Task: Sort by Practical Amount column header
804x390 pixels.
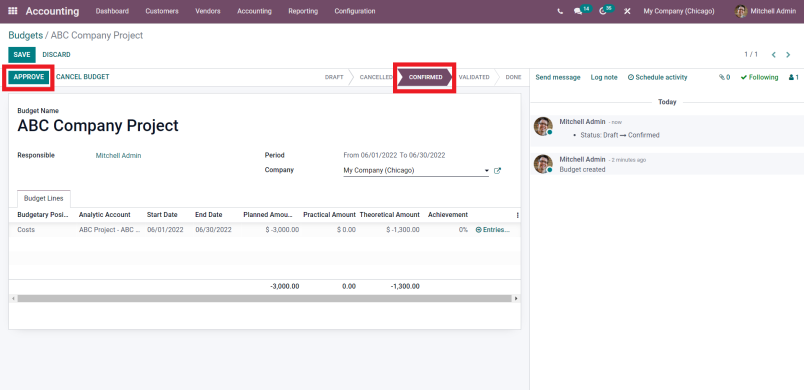Action: coord(329,215)
